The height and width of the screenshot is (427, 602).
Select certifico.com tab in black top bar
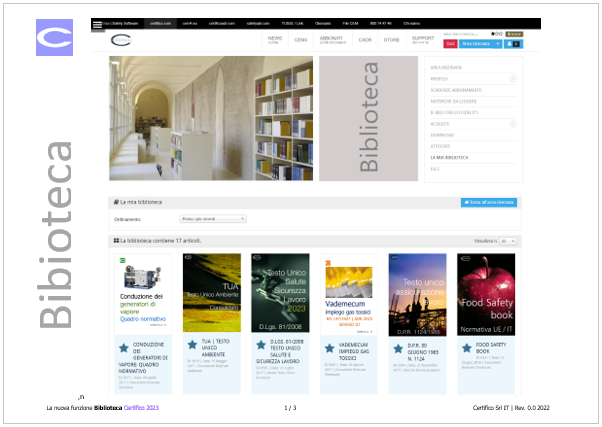tap(160, 23)
